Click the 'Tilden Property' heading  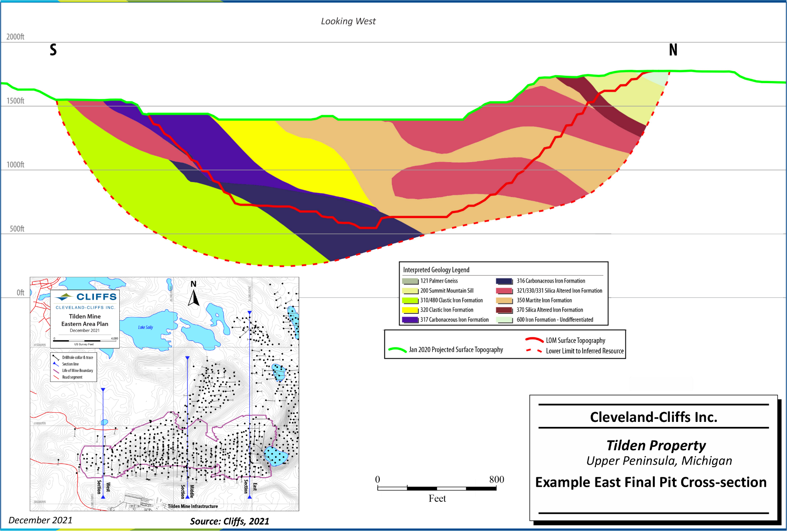pos(656,446)
